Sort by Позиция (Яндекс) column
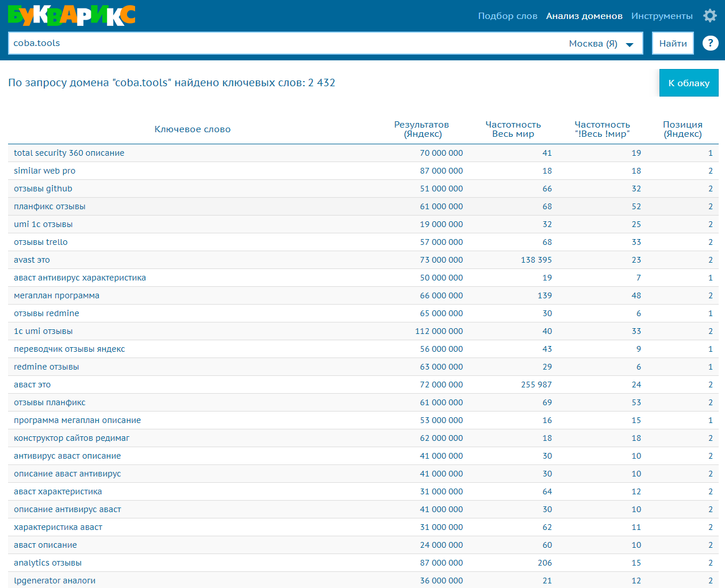This screenshot has width=725, height=588. pyautogui.click(x=682, y=129)
